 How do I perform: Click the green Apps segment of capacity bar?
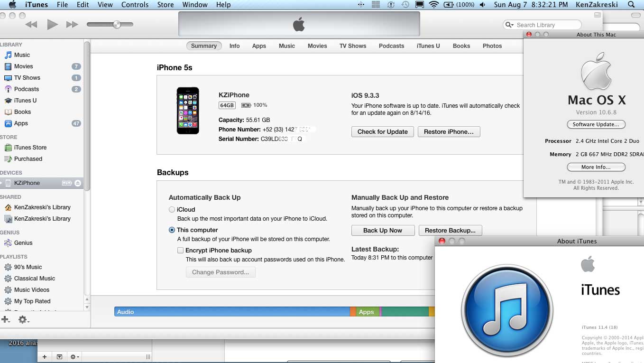(x=368, y=312)
